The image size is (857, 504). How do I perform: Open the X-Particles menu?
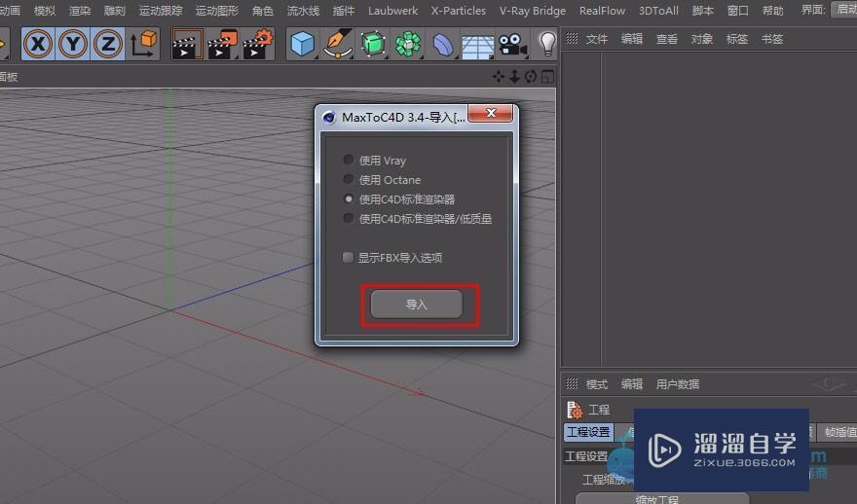[x=459, y=11]
